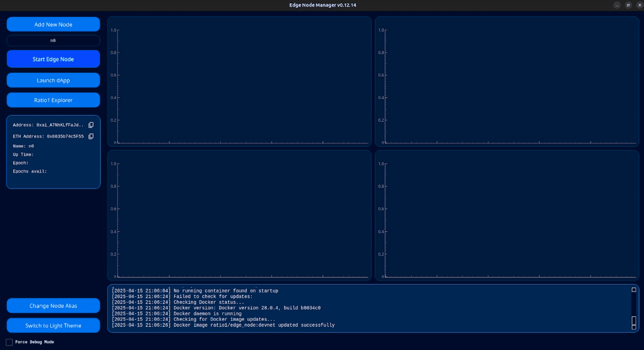
Task: Switch to Light Theme
Action: point(53,325)
